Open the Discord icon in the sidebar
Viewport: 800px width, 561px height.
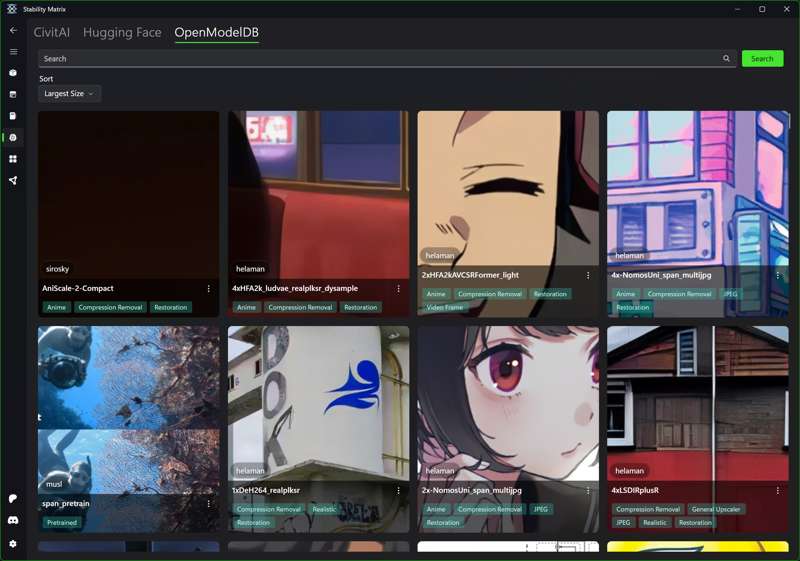(x=13, y=520)
